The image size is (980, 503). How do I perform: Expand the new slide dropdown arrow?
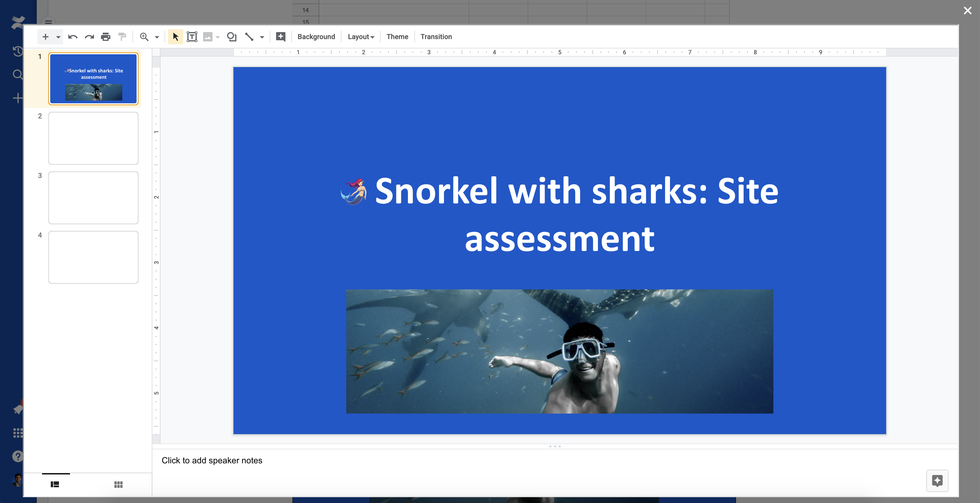coord(58,37)
